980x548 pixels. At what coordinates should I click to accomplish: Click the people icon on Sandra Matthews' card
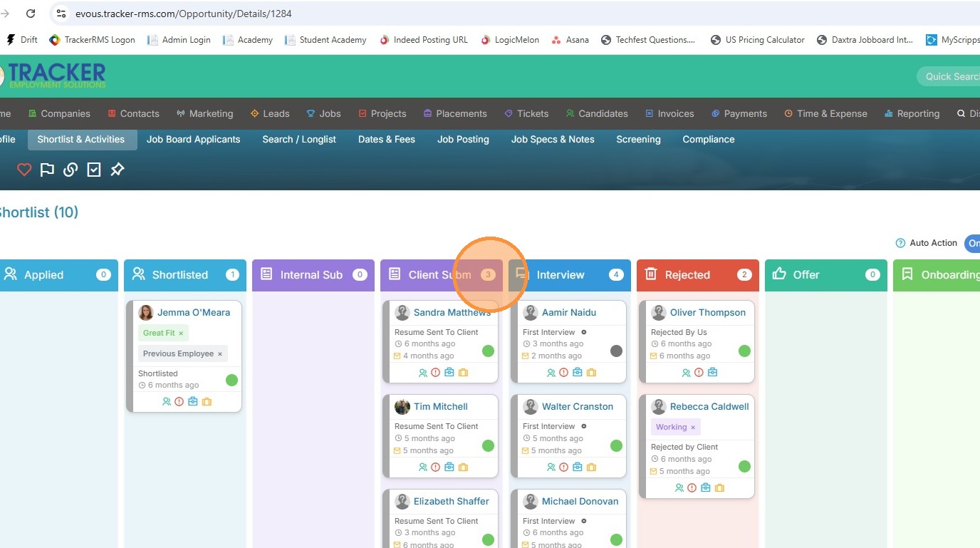click(x=422, y=373)
